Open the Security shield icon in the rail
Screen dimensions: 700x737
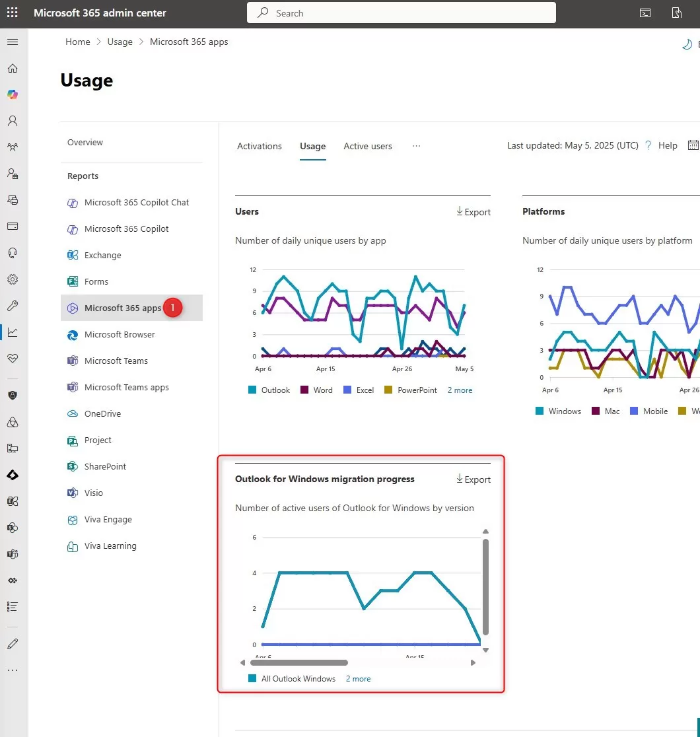click(x=13, y=396)
